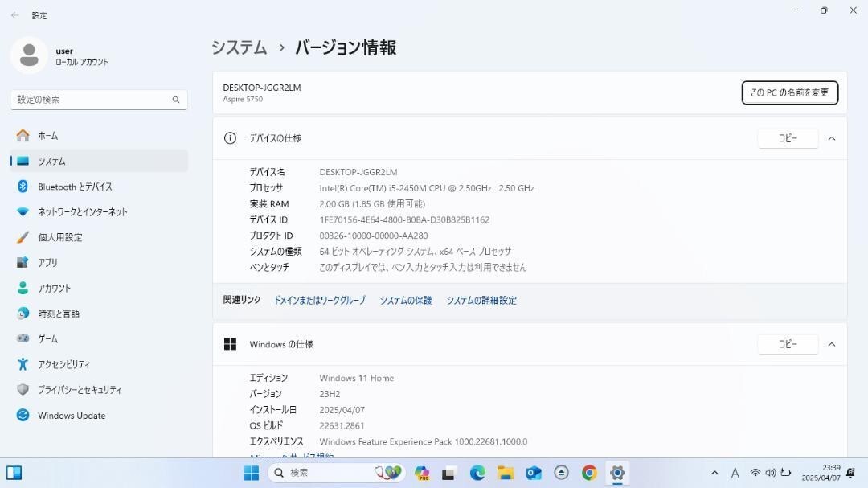Image resolution: width=868 pixels, height=488 pixels.
Task: Click システム in the breadcrumb
Action: click(x=240, y=47)
